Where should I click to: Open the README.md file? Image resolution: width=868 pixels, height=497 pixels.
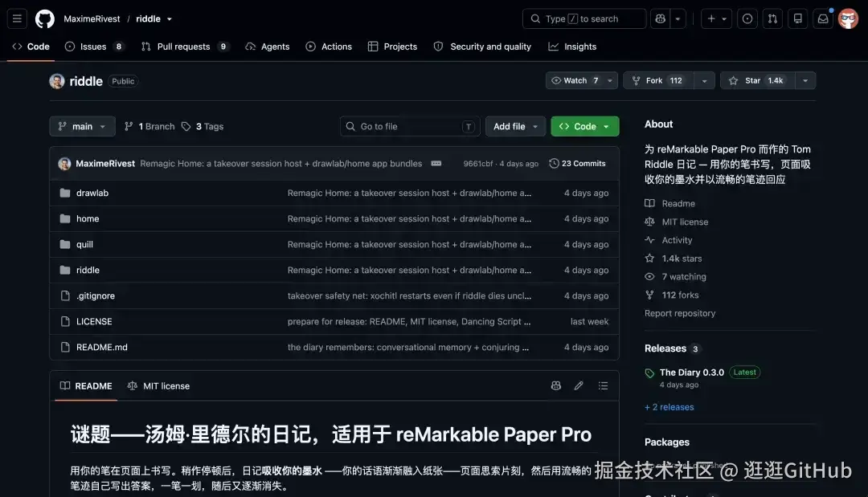coord(102,347)
